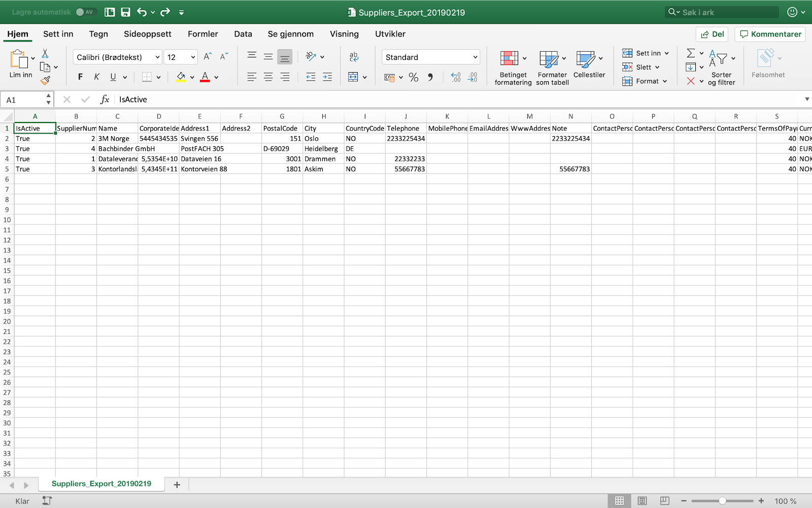The height and width of the screenshot is (508, 812).
Task: Expand the formula bar chevron
Action: [807, 99]
